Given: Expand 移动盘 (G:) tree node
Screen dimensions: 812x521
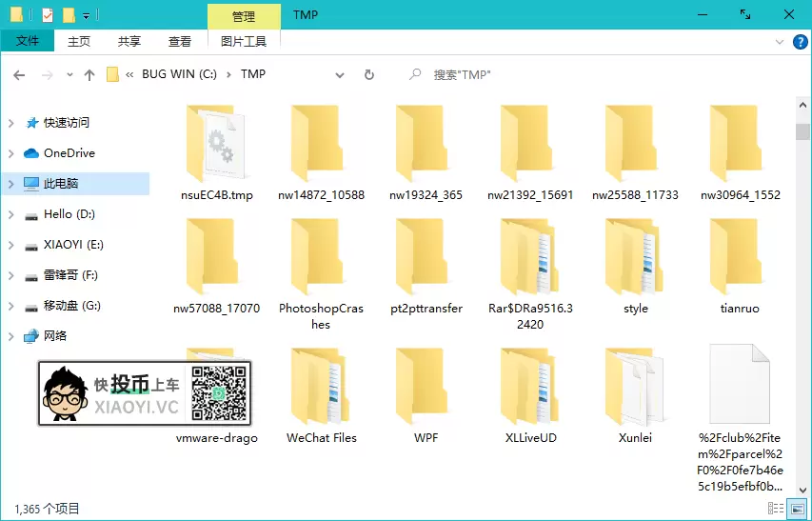Looking at the screenshot, I should [x=10, y=306].
